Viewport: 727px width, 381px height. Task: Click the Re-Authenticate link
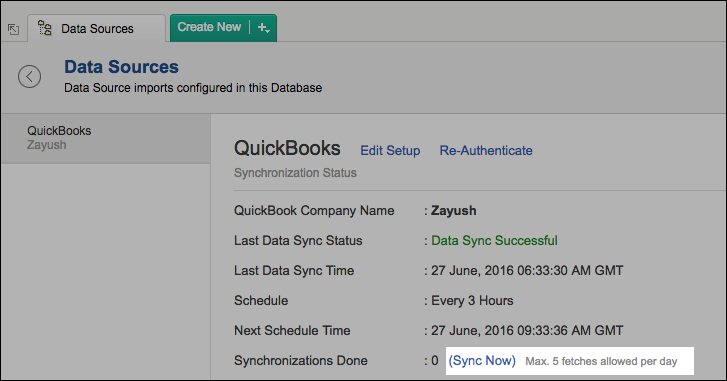pyautogui.click(x=486, y=151)
